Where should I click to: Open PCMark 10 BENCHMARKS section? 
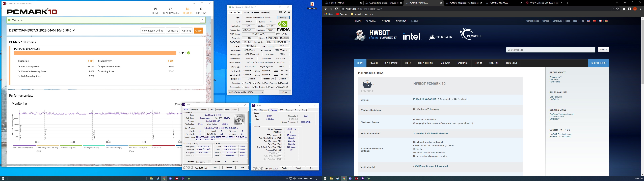pos(171,11)
